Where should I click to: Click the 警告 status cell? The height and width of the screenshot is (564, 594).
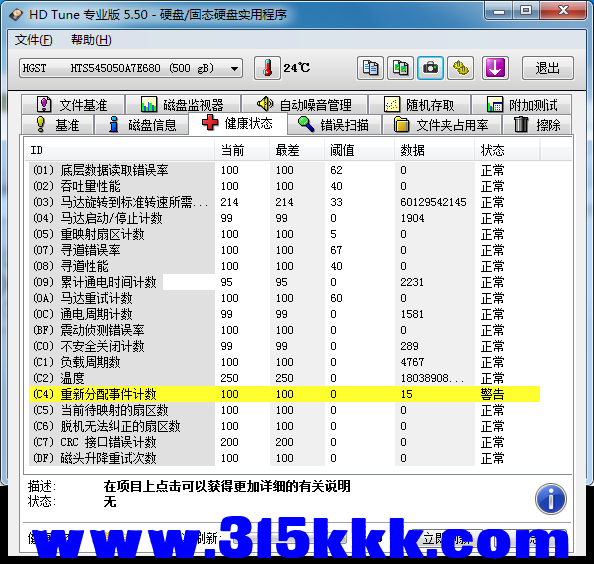point(492,394)
